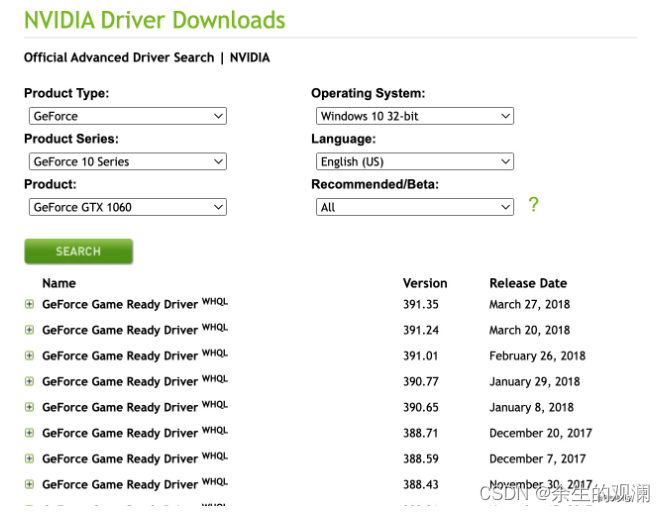This screenshot has width=665, height=512.
Task: Open the green question mark help icon
Action: coord(533,205)
